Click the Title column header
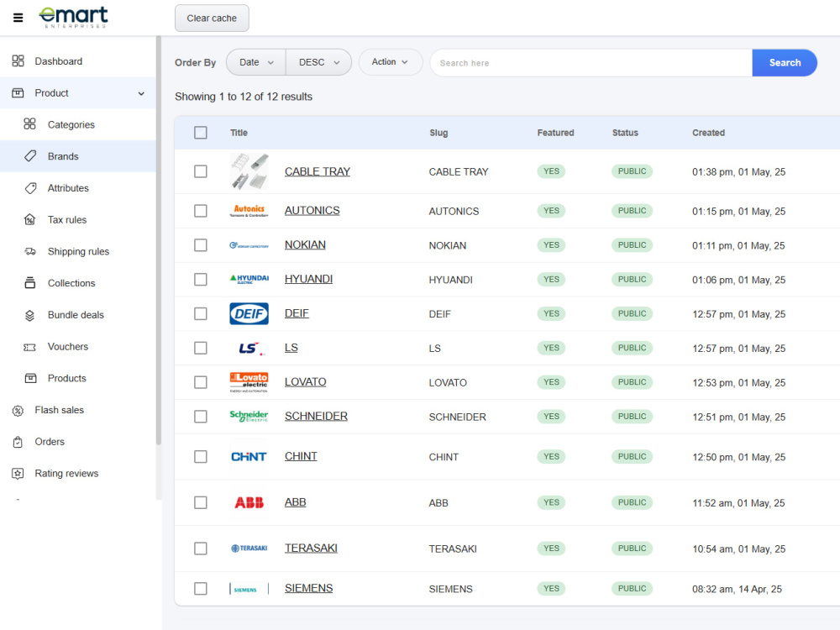Viewport: 840px width, 630px height. [239, 133]
